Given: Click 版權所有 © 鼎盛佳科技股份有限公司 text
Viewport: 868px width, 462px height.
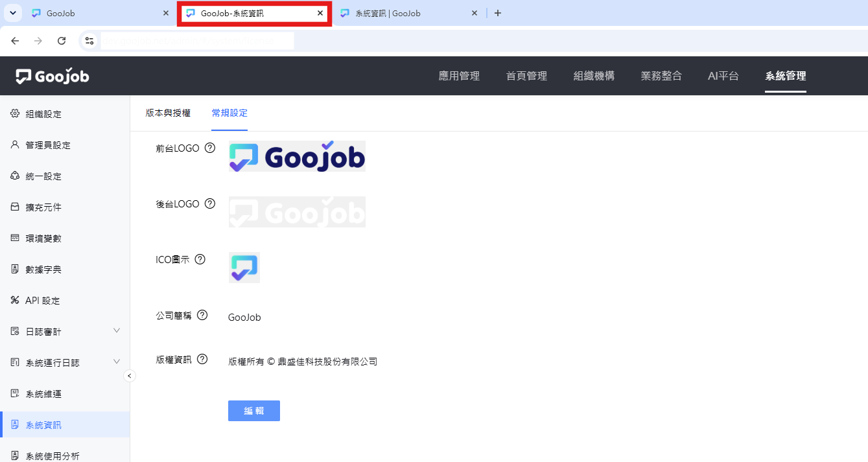Looking at the screenshot, I should [303, 362].
